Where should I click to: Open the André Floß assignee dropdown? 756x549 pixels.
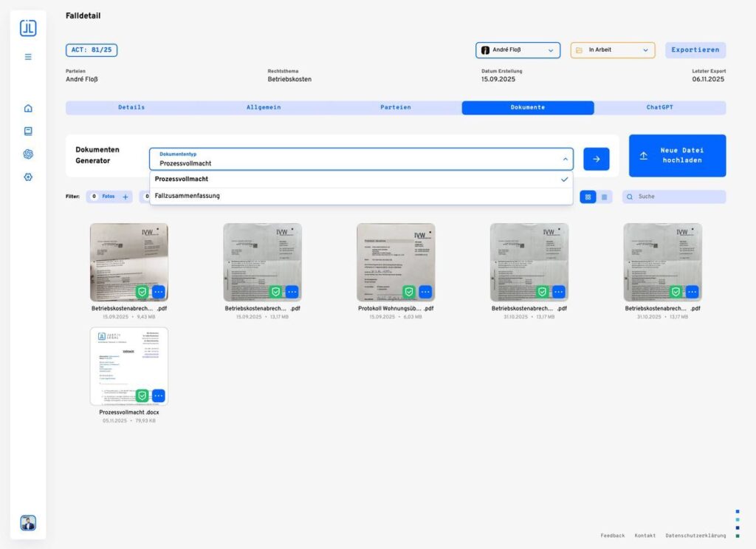tap(518, 50)
